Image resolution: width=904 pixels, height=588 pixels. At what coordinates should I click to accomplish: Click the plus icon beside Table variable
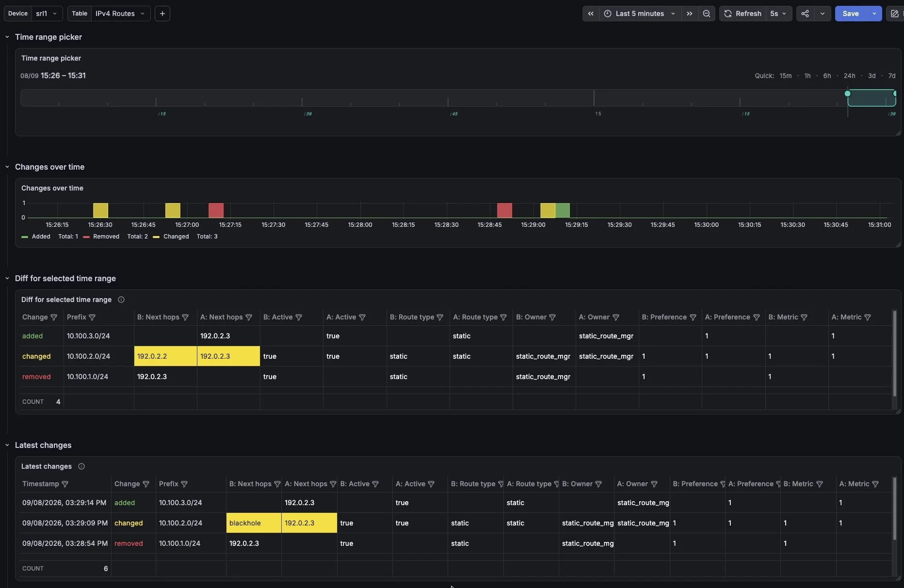coord(162,14)
